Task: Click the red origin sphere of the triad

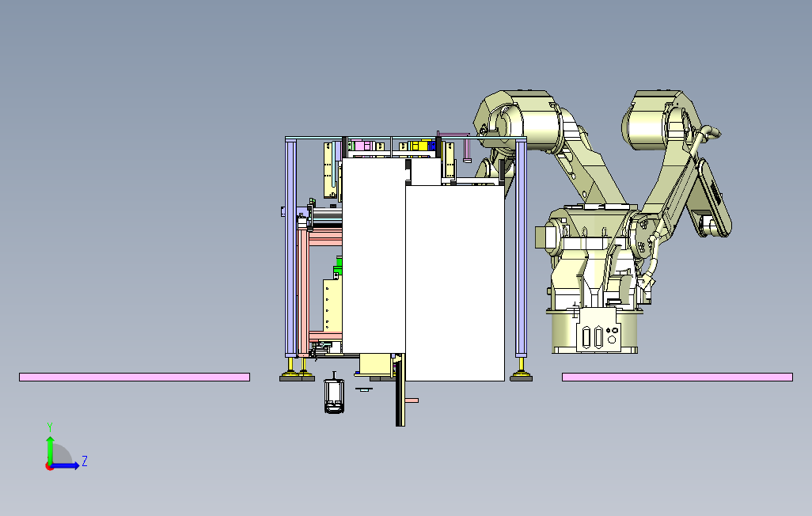Action: click(49, 467)
